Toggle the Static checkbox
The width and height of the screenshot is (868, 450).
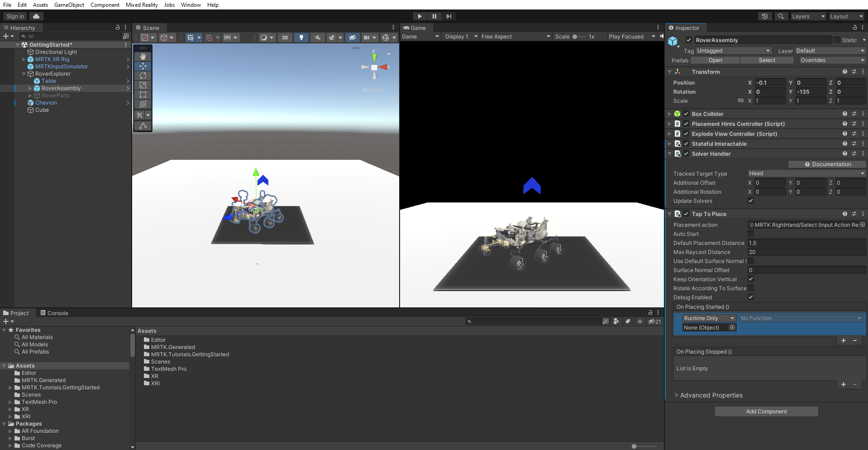pos(837,40)
